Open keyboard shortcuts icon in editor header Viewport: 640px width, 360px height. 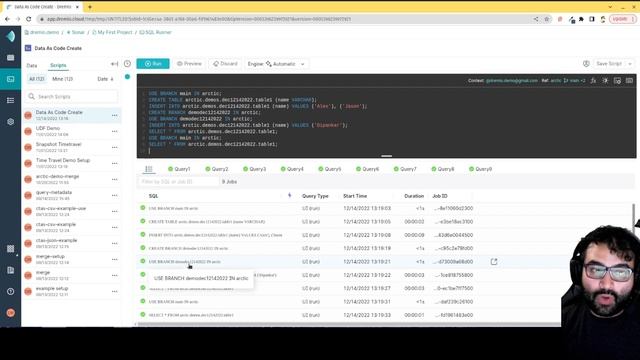tap(629, 81)
